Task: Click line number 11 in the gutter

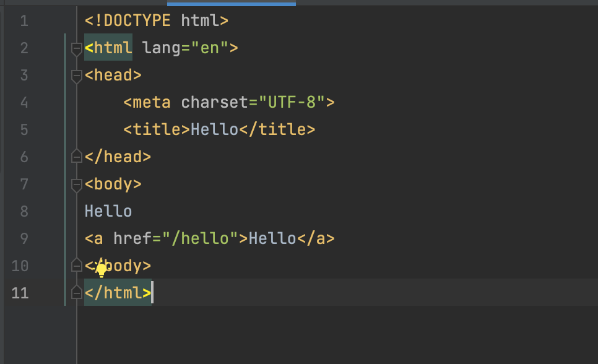Action: point(20,293)
